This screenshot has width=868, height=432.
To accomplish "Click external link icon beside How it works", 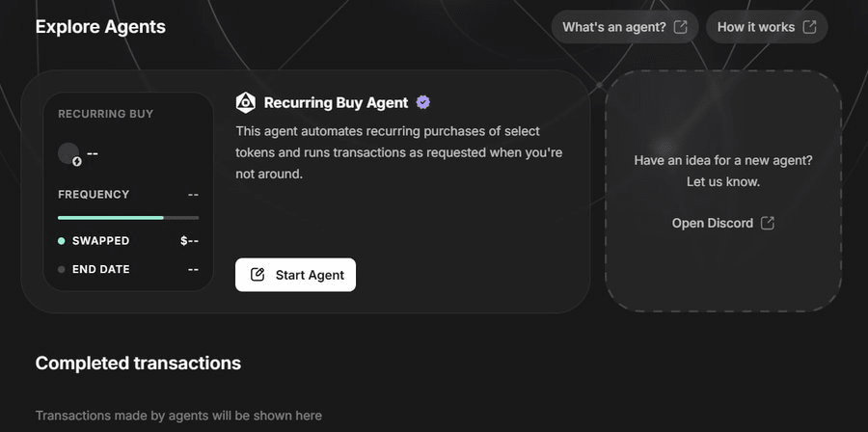I will [809, 27].
